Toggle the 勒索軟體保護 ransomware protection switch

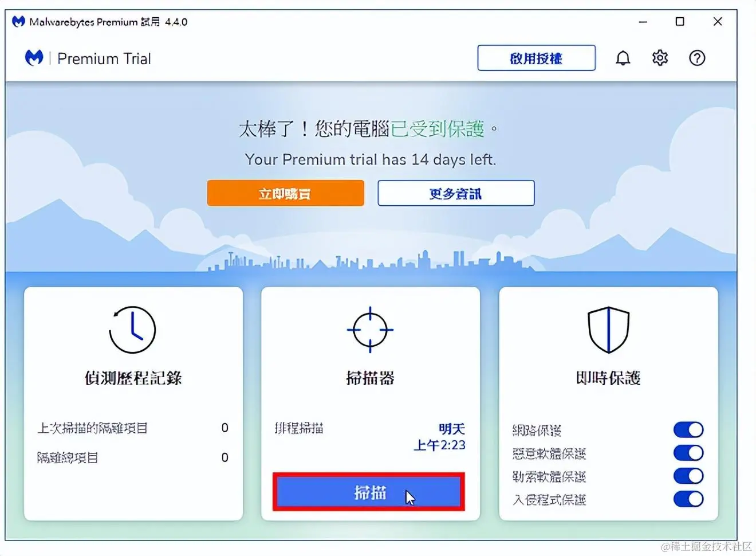(688, 476)
